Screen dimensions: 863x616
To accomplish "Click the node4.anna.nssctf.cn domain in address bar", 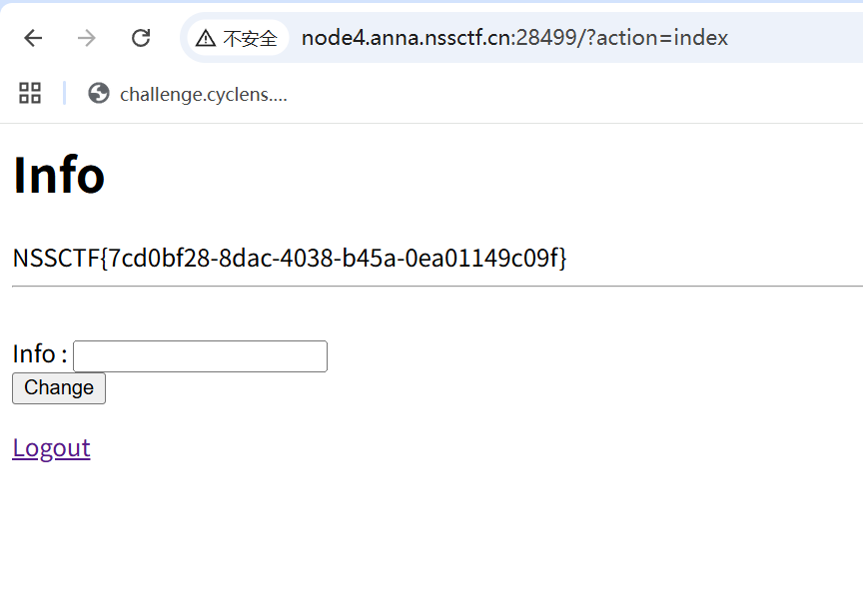I will pyautogui.click(x=407, y=38).
